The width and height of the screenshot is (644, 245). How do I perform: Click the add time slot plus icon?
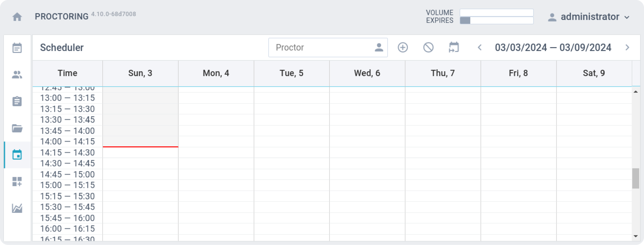[x=403, y=47]
